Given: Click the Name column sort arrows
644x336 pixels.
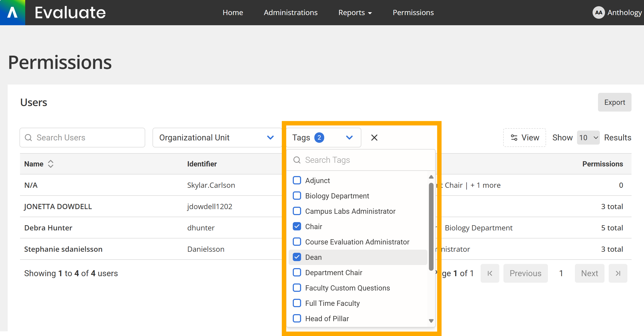Looking at the screenshot, I should 51,164.
